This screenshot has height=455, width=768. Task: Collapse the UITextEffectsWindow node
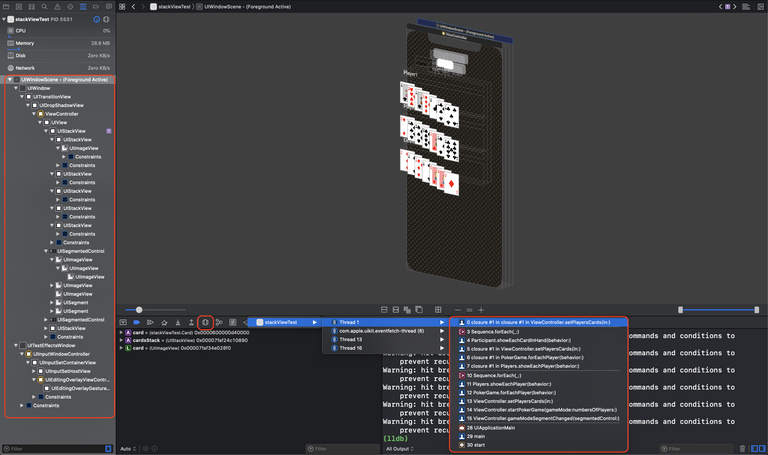pos(16,345)
